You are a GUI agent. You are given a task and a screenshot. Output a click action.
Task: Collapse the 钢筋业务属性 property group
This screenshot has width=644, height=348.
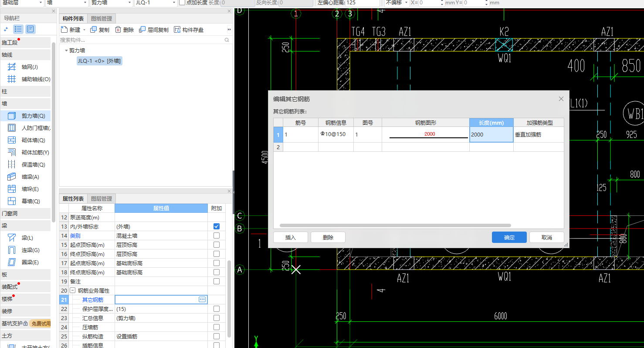(73, 290)
